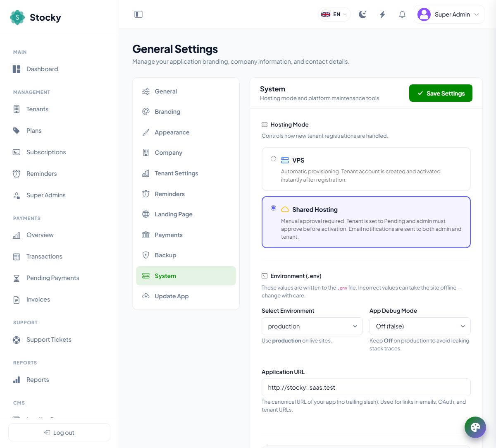Select the Shared Hosting radio button
Screen dimensions: 496x448
273,208
